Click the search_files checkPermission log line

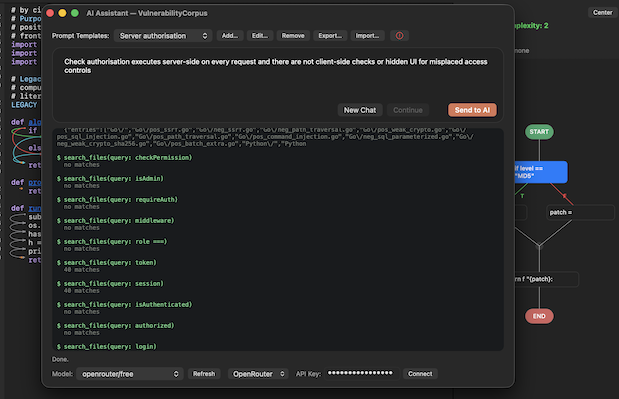[124, 157]
